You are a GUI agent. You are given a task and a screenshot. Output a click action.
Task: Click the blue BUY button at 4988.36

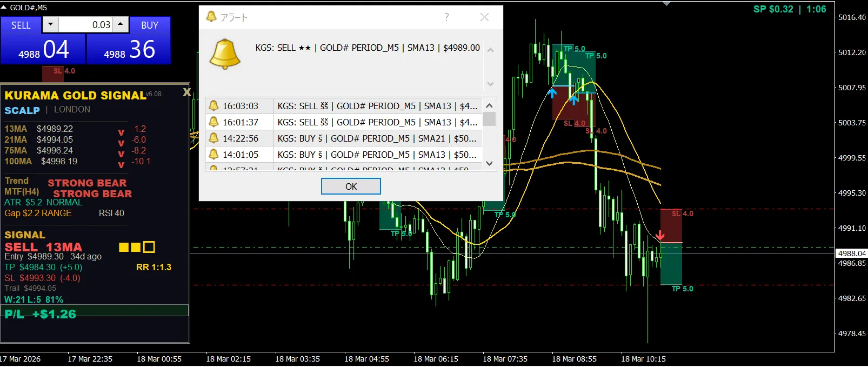(x=129, y=49)
